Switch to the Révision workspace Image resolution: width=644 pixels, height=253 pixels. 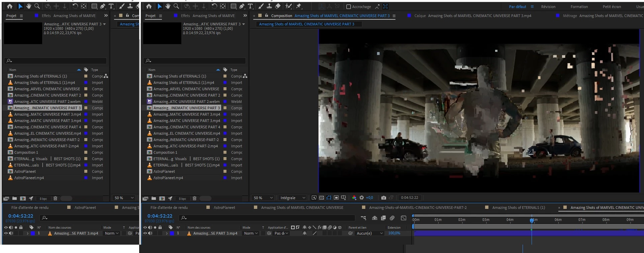(x=548, y=7)
